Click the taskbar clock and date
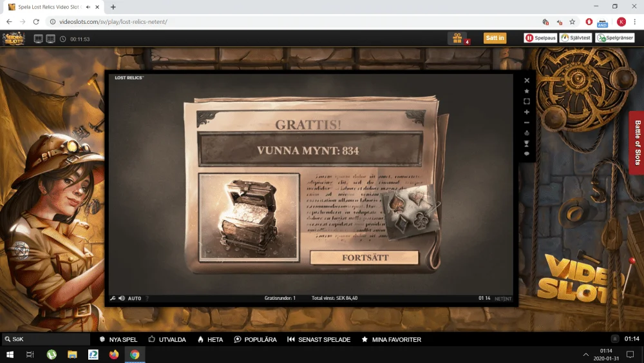The height and width of the screenshot is (363, 644). (606, 355)
